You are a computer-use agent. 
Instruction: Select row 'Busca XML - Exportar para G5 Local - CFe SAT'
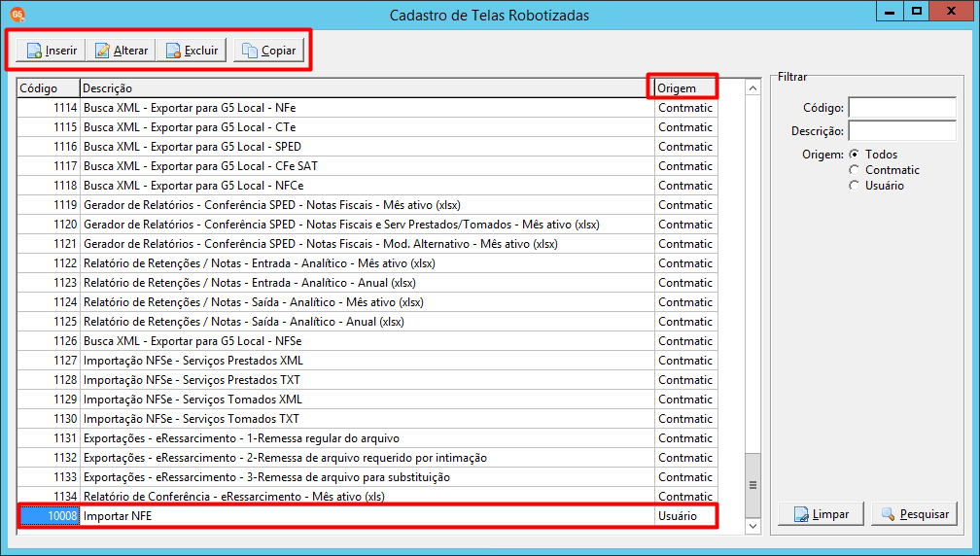[x=367, y=166]
